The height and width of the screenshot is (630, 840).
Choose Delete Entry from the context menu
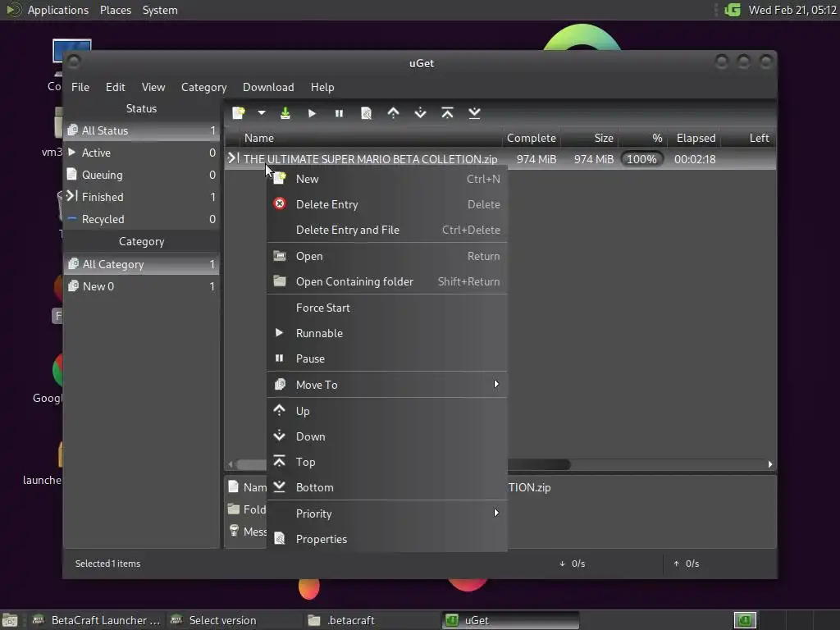[x=387, y=204]
